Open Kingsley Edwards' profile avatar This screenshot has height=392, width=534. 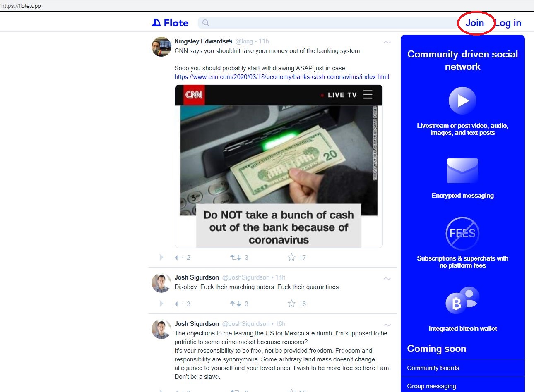[161, 47]
